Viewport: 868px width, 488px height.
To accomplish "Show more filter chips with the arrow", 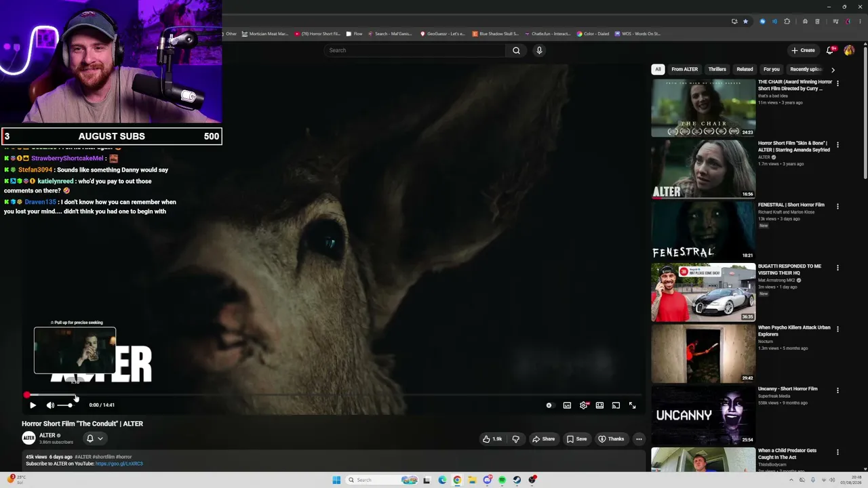I will click(x=833, y=69).
